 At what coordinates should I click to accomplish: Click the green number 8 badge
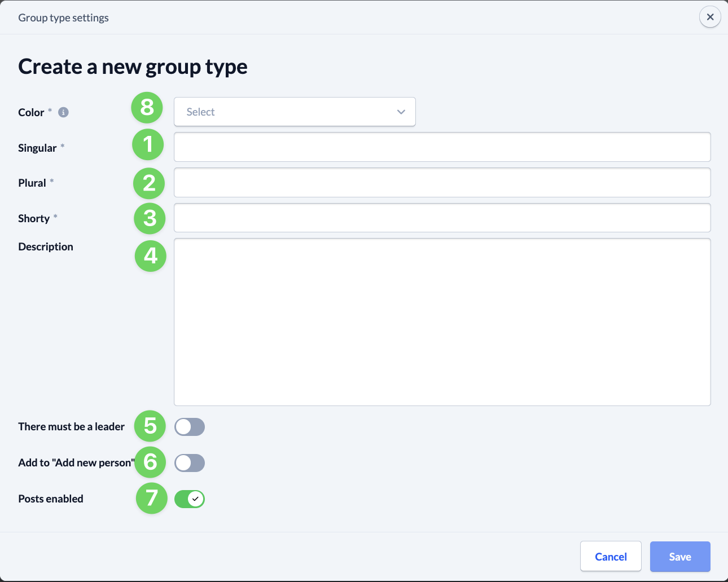coord(147,107)
